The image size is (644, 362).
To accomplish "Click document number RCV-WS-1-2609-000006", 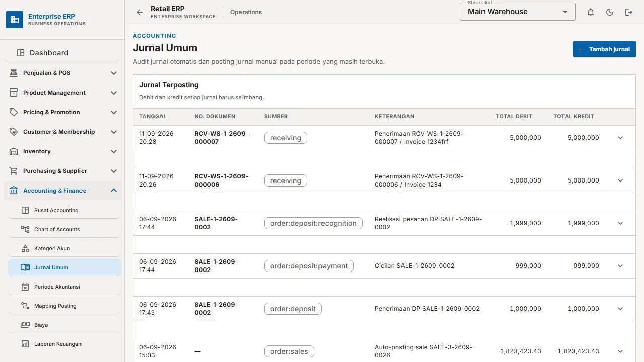I will pyautogui.click(x=221, y=180).
